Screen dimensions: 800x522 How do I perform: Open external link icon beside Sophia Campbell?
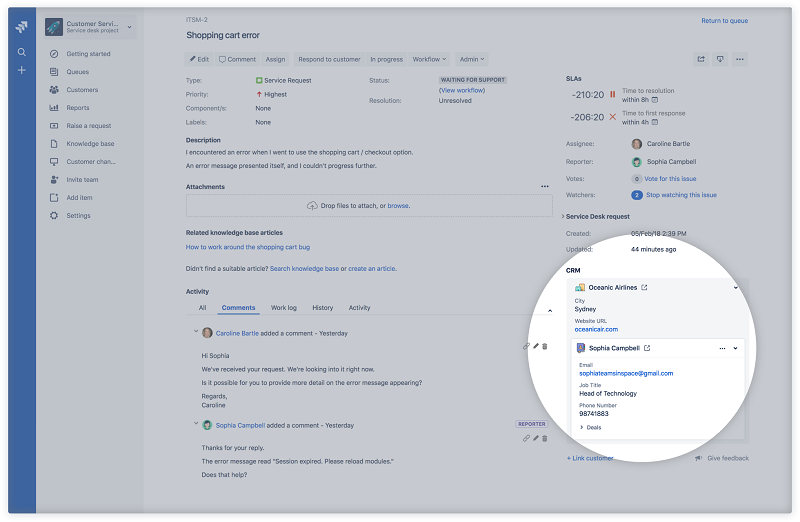[647, 348]
